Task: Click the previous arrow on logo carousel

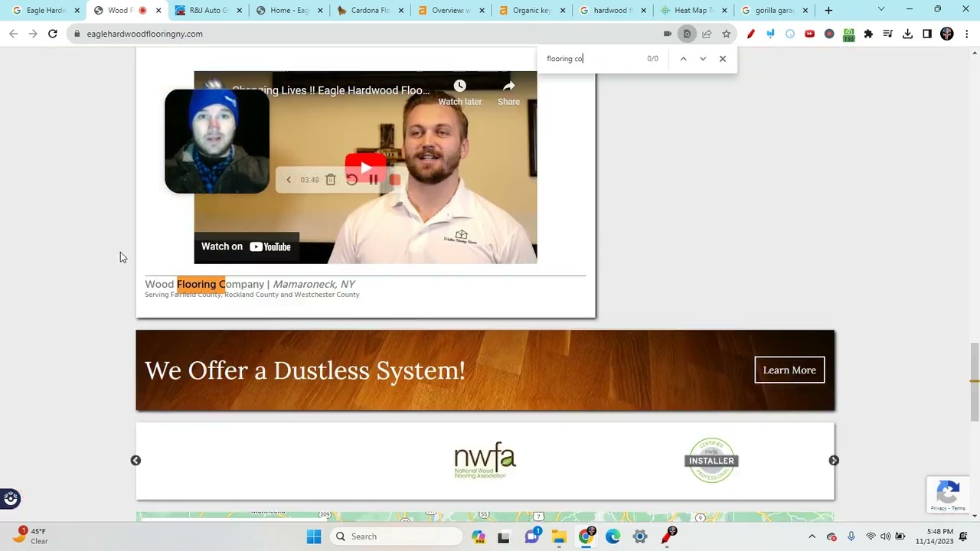Action: [x=136, y=460]
